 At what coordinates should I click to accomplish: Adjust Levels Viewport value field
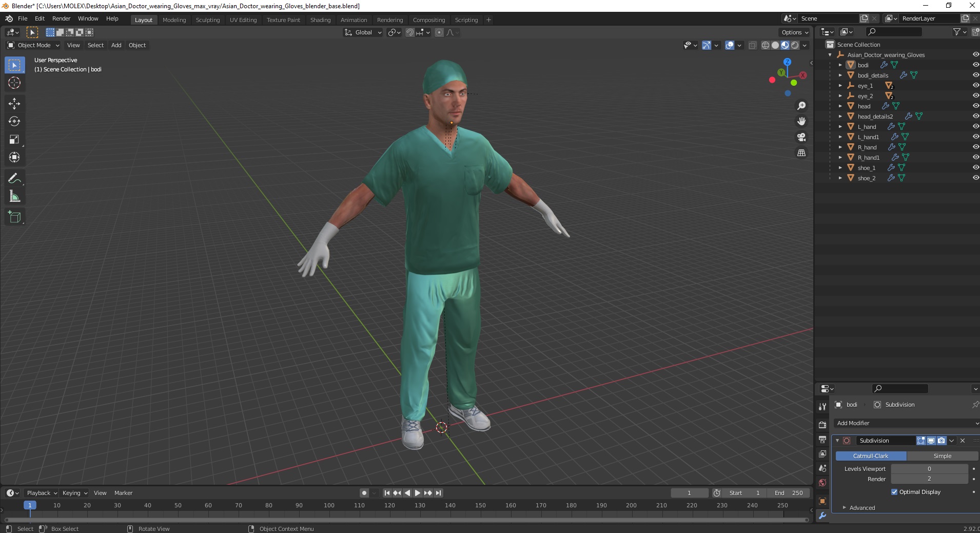point(929,469)
